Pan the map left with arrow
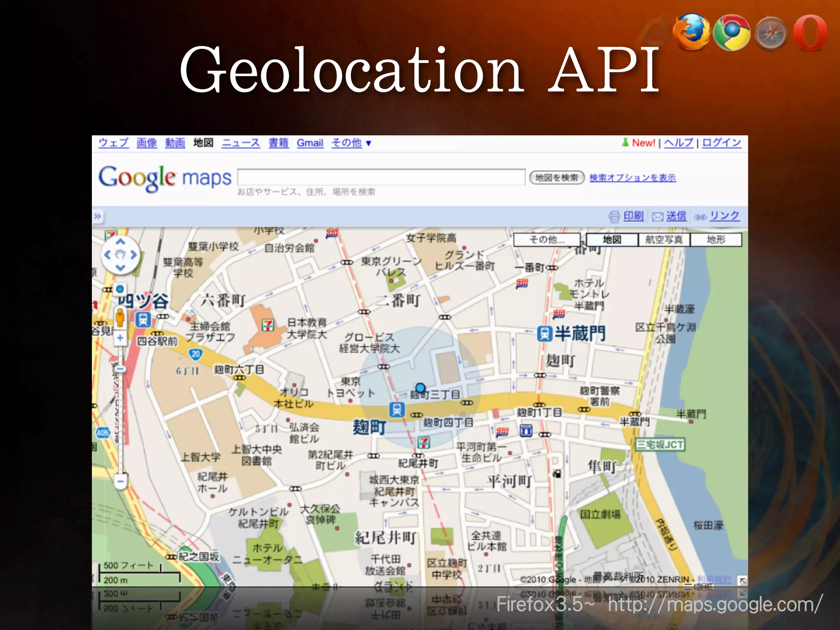This screenshot has width=840, height=630. tap(107, 255)
